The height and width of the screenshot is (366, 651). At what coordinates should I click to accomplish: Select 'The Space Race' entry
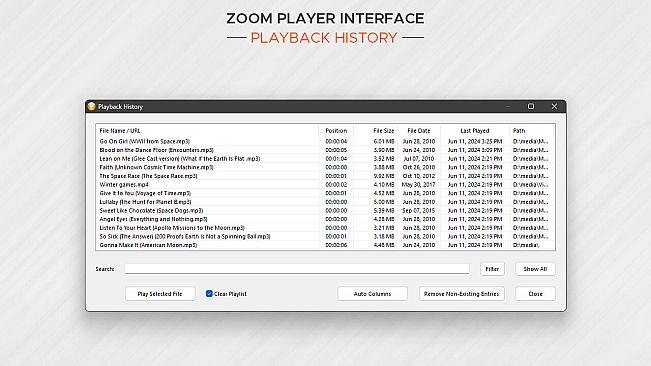tap(326, 176)
